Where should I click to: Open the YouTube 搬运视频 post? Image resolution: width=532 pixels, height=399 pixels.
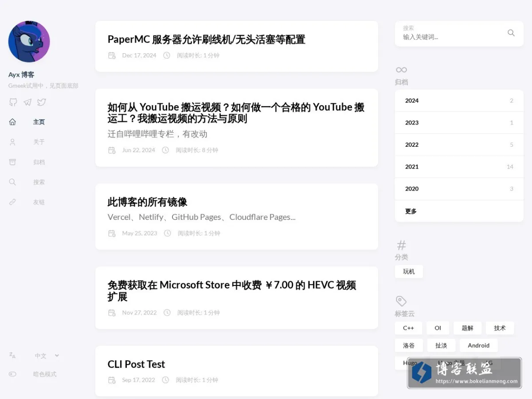[236, 113]
